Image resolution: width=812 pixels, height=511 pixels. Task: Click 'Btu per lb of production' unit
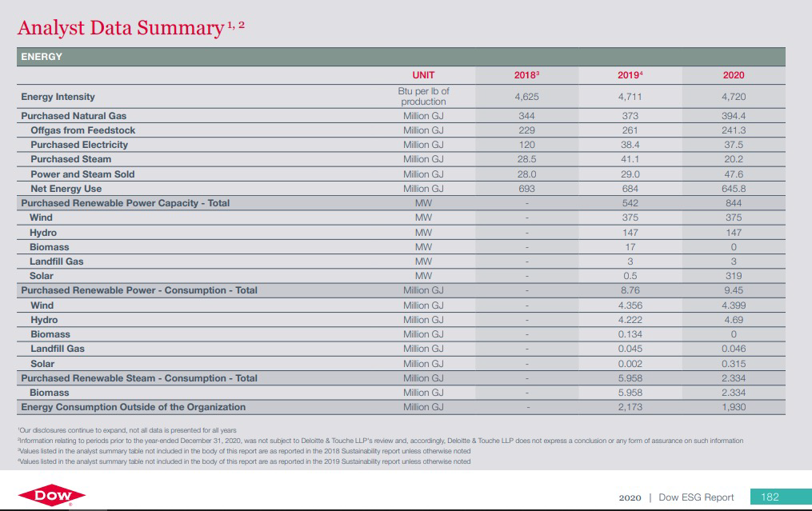(x=423, y=96)
